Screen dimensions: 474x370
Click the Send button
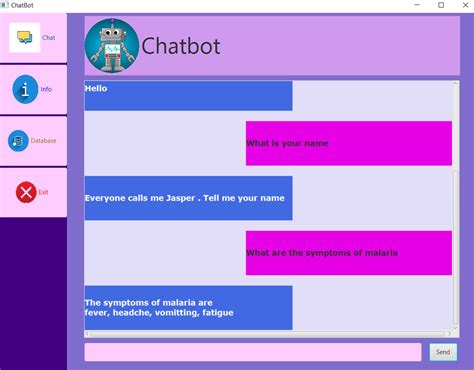coord(443,352)
